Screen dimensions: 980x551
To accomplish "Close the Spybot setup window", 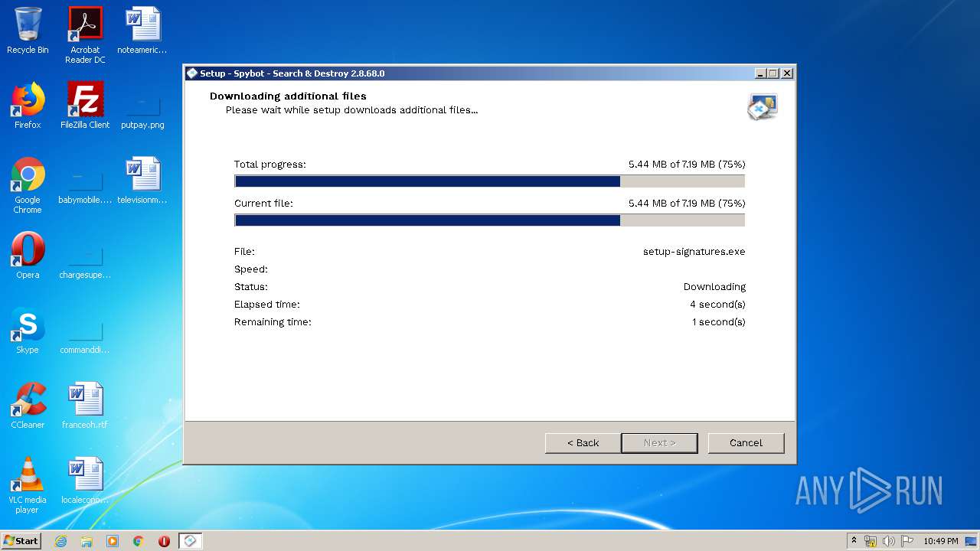I will point(787,73).
